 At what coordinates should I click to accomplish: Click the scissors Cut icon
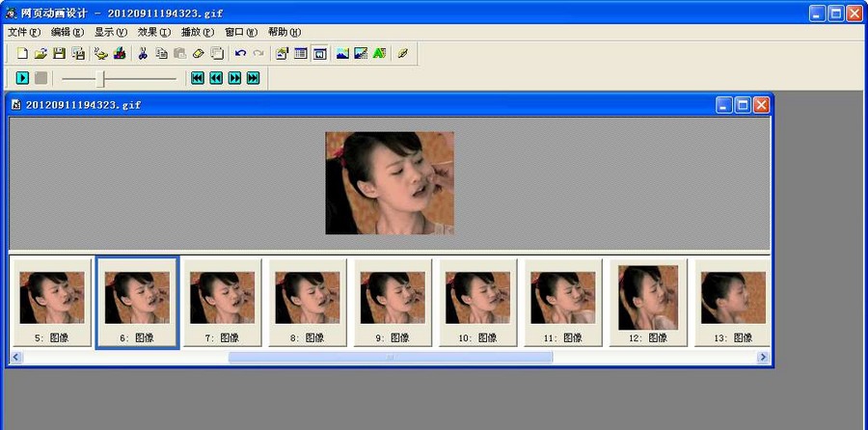[x=143, y=54]
